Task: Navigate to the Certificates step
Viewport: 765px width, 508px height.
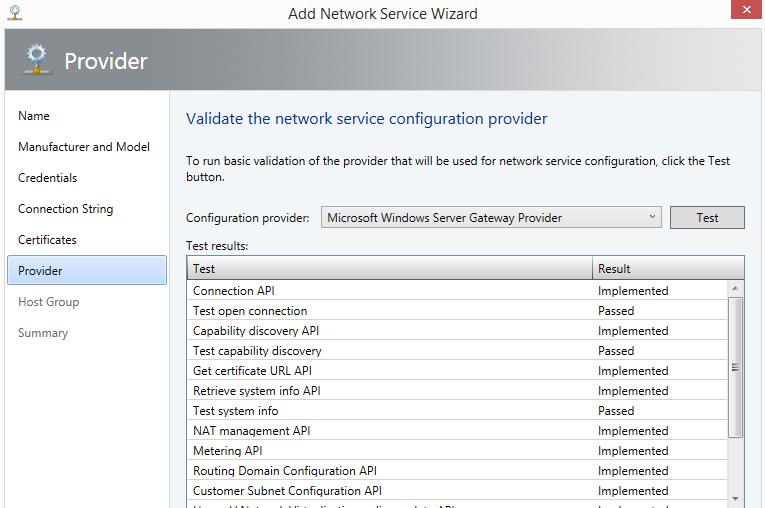Action: point(47,240)
